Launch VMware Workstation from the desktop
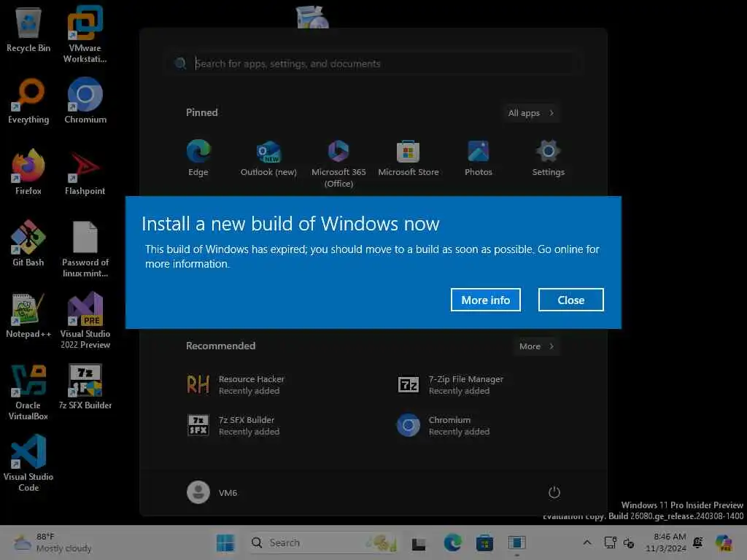747x560 pixels. pos(85,34)
